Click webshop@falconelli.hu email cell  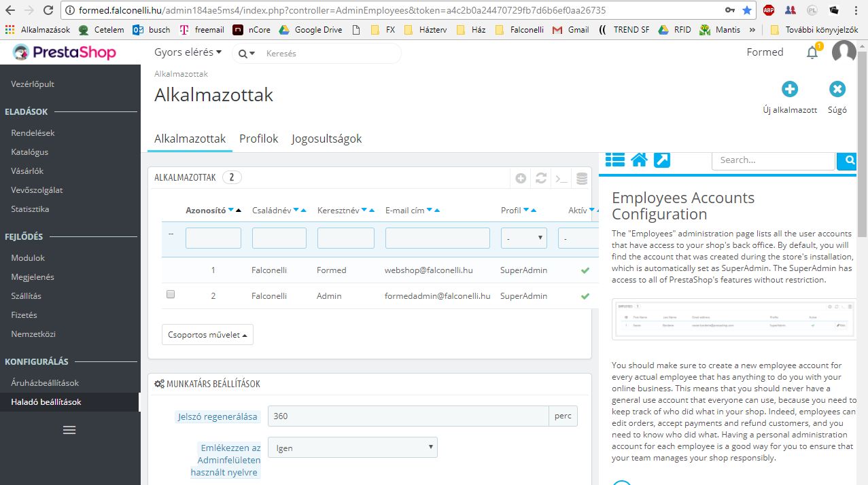click(x=429, y=270)
